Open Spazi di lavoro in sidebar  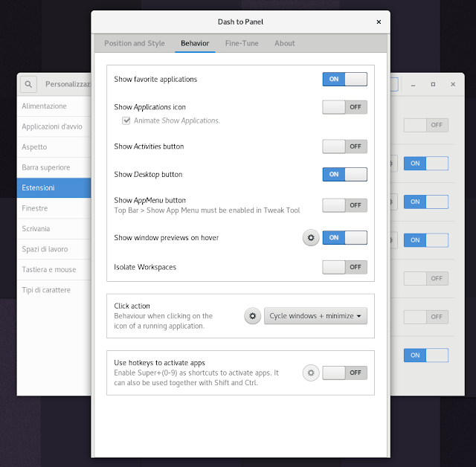tap(54, 249)
